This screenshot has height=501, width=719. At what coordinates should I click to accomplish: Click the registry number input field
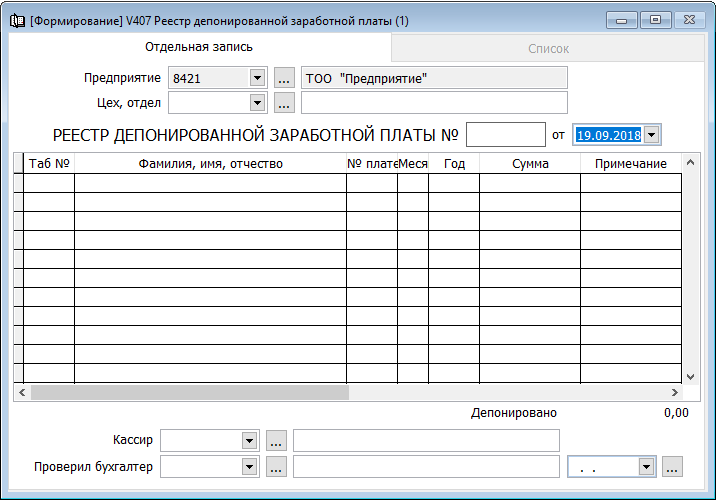coord(505,134)
